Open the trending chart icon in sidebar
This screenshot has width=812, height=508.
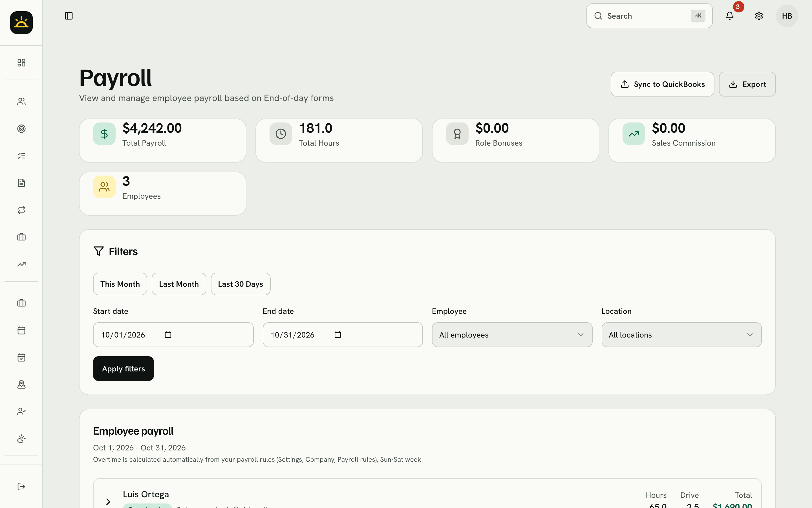[x=21, y=264]
